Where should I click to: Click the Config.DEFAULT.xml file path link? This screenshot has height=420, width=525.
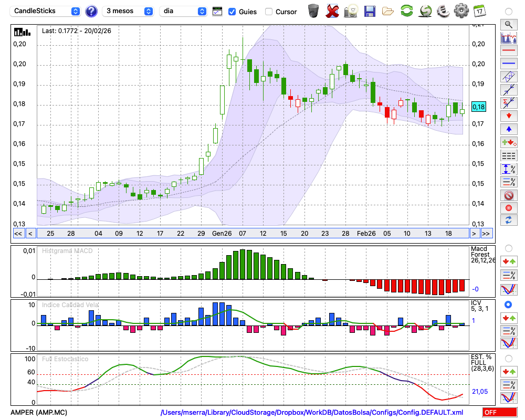click(312, 413)
